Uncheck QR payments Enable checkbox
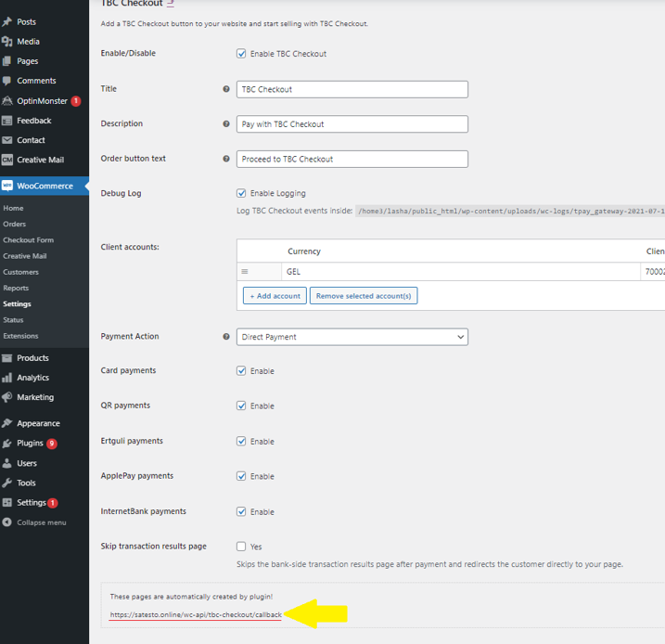The image size is (665, 644). pyautogui.click(x=241, y=406)
